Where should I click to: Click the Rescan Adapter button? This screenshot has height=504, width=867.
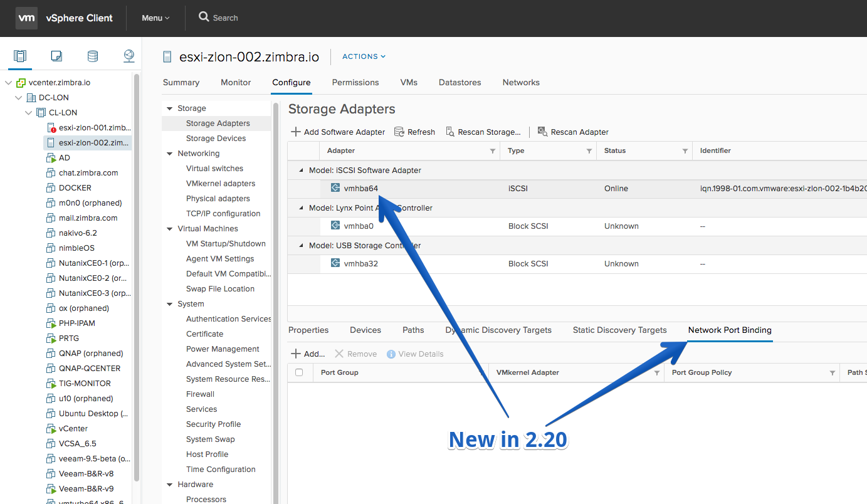573,132
